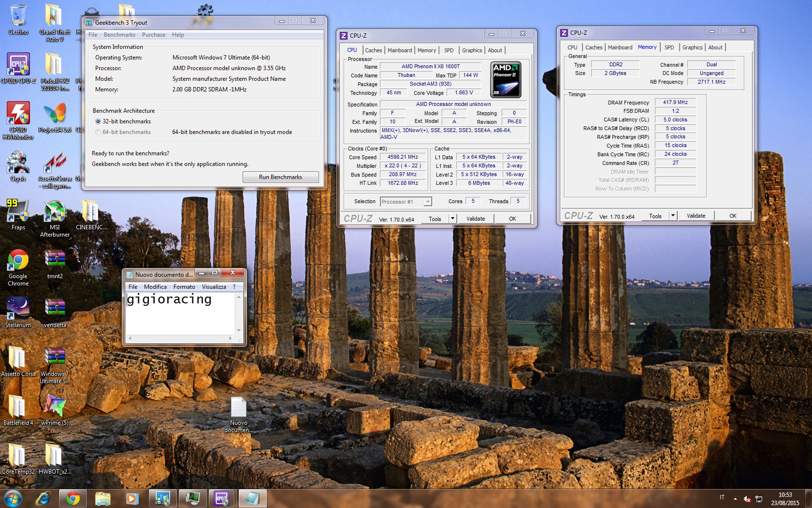Expand Tools dropdown arrow in left CPU-Z window
Viewport: 812px width, 508px height.
[x=452, y=219]
